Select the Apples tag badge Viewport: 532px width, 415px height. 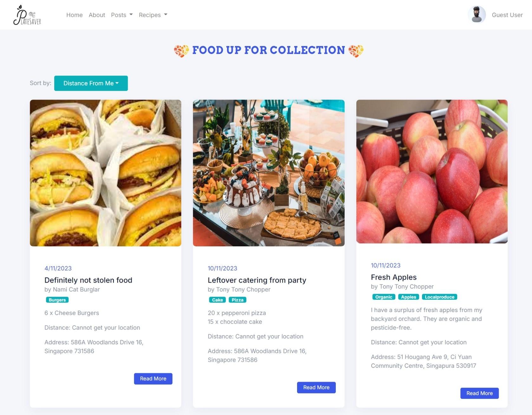pyautogui.click(x=408, y=297)
